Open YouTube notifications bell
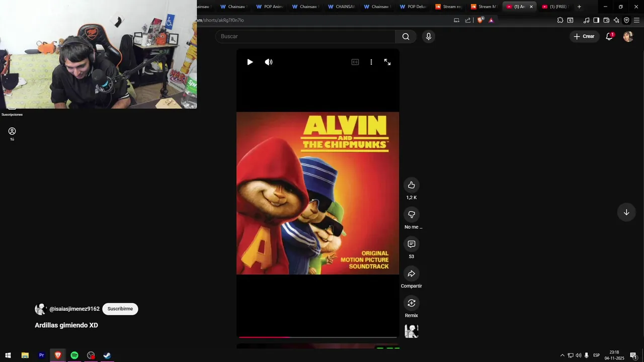Viewport: 644px width, 362px height. click(x=609, y=36)
